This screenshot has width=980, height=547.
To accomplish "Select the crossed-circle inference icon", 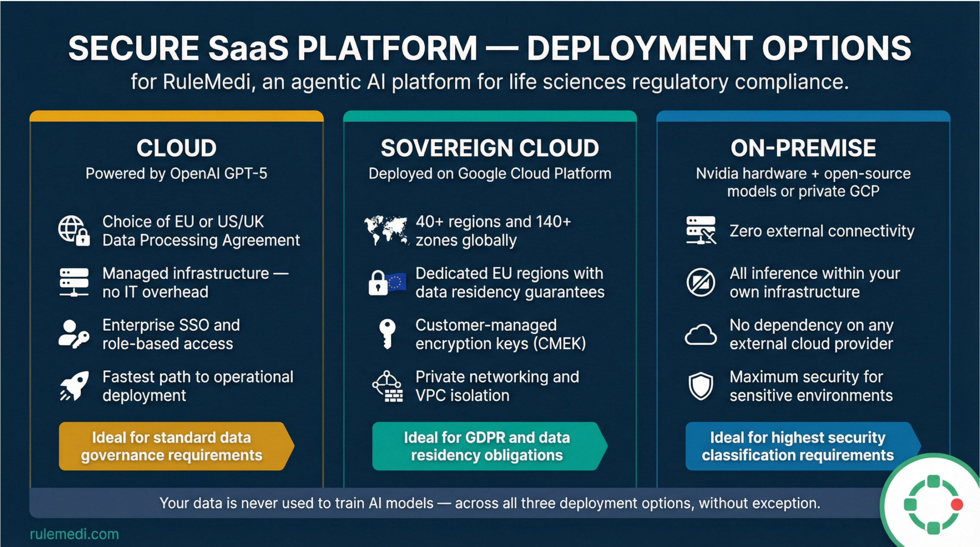I will pos(701,282).
